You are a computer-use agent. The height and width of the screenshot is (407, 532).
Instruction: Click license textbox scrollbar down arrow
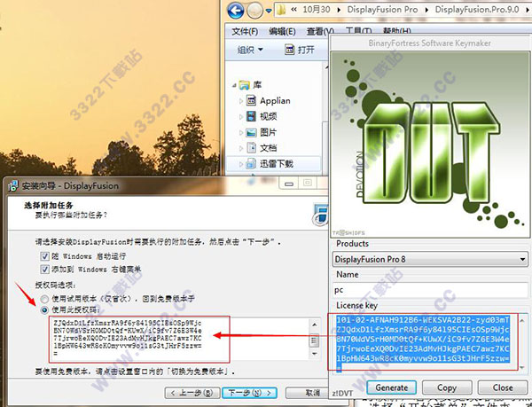[x=315, y=354]
